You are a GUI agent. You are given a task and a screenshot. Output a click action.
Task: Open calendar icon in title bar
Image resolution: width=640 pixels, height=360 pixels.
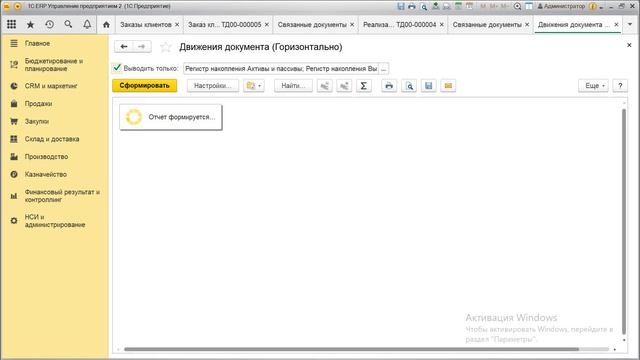(x=469, y=6)
